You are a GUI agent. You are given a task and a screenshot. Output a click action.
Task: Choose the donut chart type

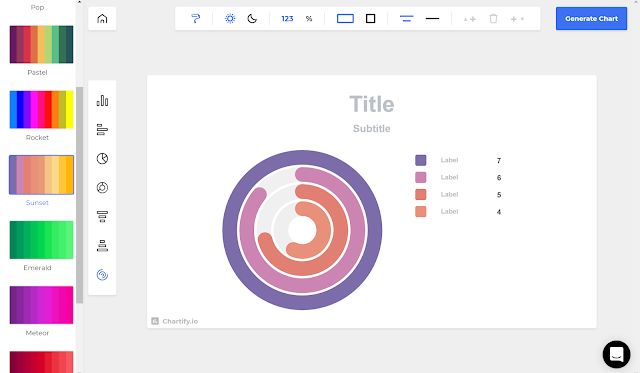(102, 188)
